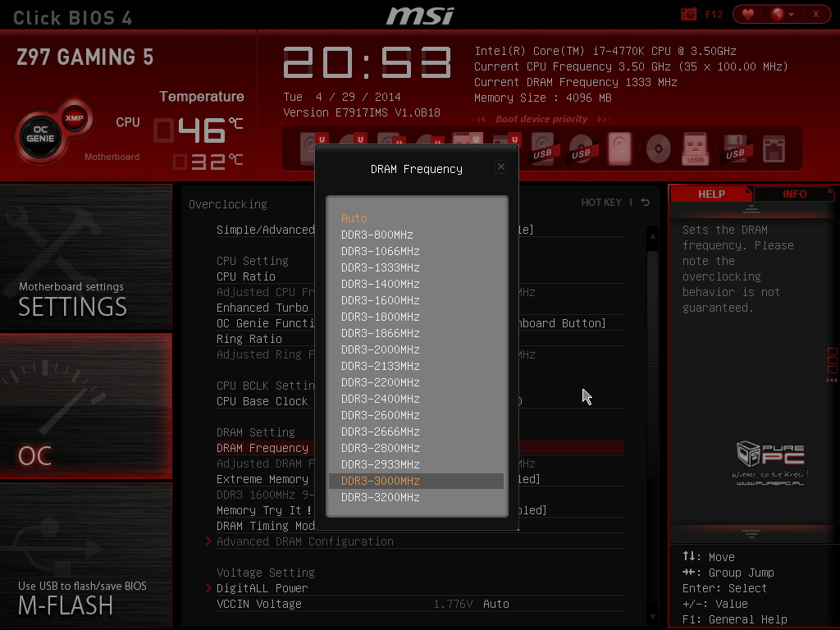
Task: Switch to the HELP tab
Action: coord(711,194)
